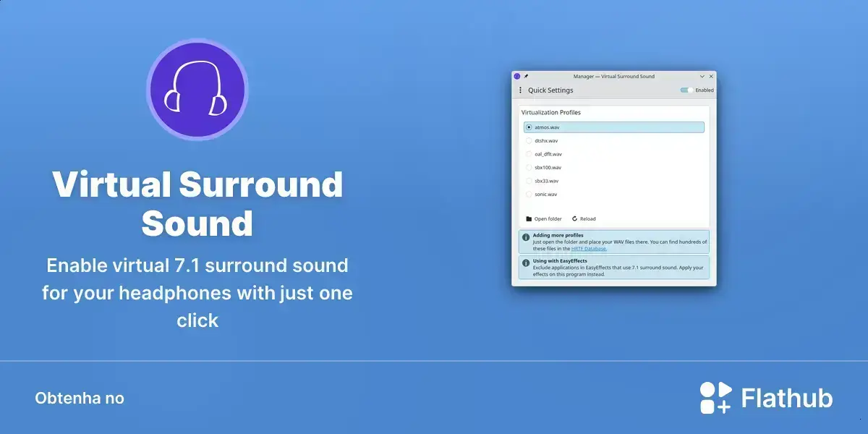Open the three-dot menu beside Quick Settings
This screenshot has width=868, height=434.
520,90
